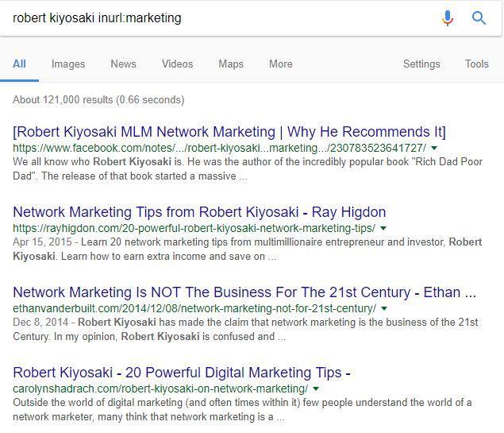Open the Robert Kiyosaki MLM Network Marketing result
This screenshot has width=504, height=433.
click(x=229, y=132)
